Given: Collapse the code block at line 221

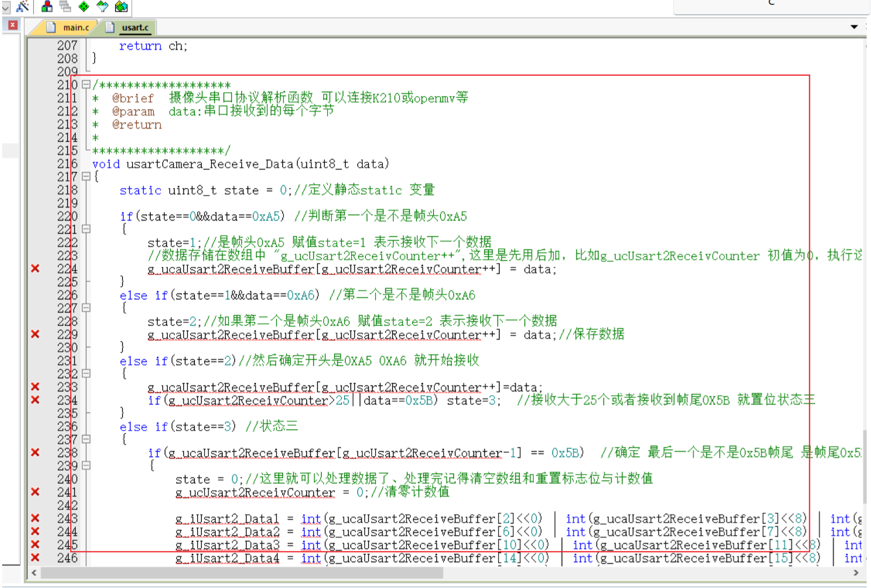Looking at the screenshot, I should [x=86, y=229].
